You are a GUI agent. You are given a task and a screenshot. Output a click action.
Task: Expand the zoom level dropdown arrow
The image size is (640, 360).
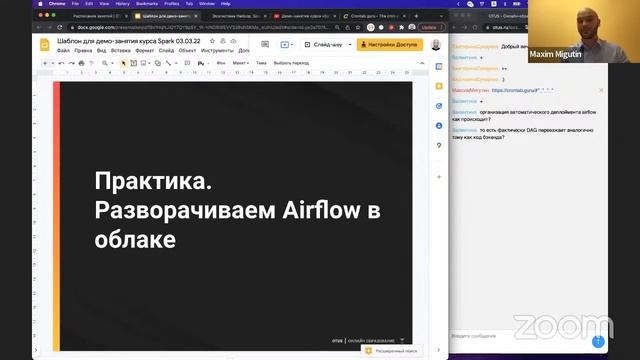click(x=112, y=63)
